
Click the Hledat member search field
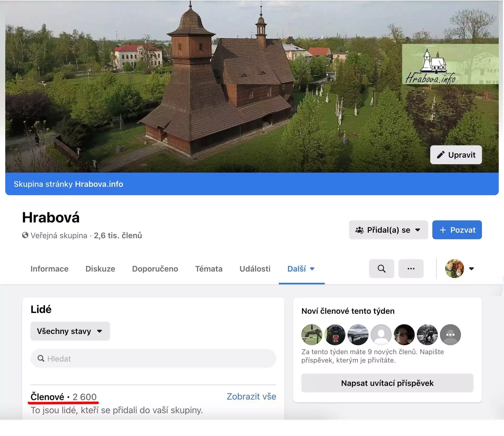pyautogui.click(x=153, y=359)
